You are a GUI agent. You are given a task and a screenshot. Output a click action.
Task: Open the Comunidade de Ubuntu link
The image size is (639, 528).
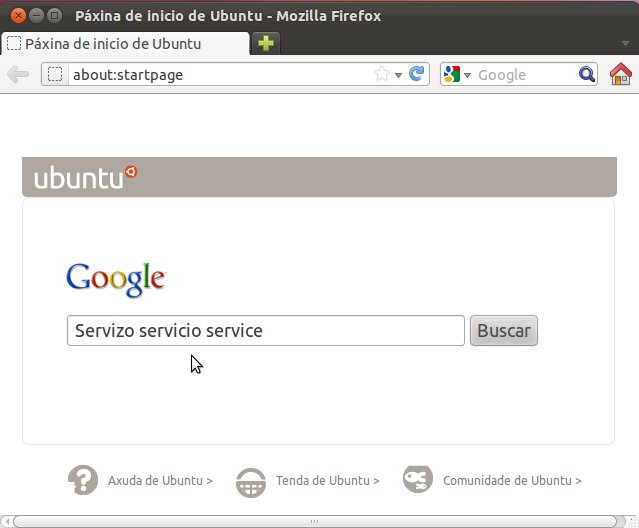[x=512, y=480]
